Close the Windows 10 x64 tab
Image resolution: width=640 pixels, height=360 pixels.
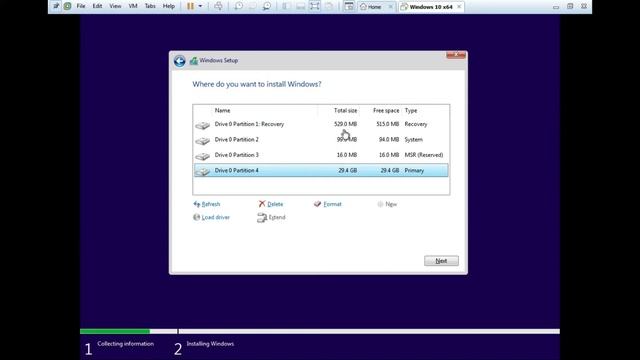click(x=459, y=7)
